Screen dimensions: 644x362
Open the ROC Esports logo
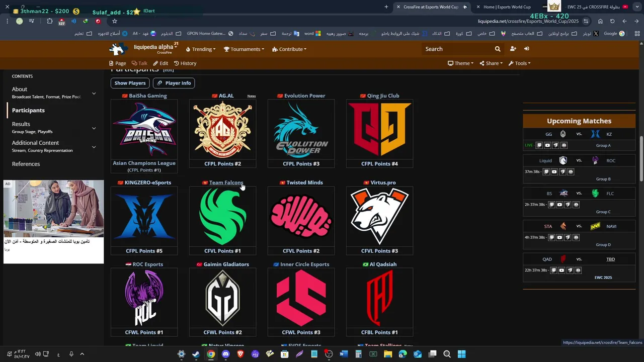144,298
